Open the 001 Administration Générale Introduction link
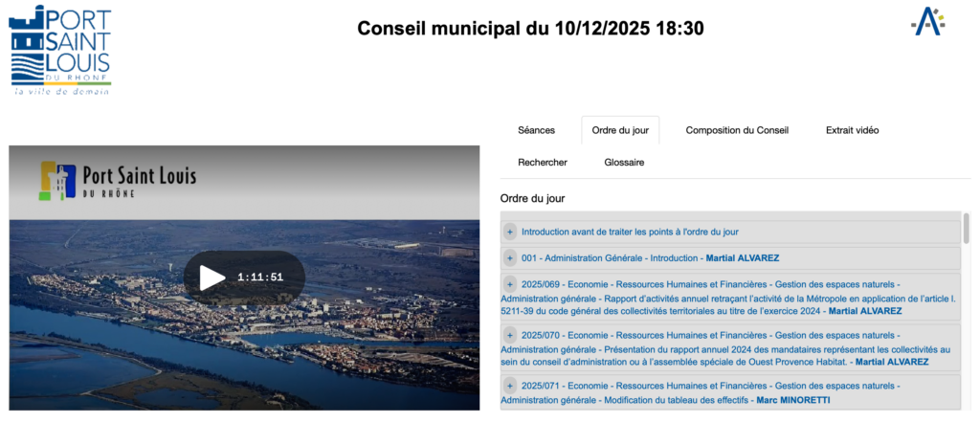 tap(612, 258)
